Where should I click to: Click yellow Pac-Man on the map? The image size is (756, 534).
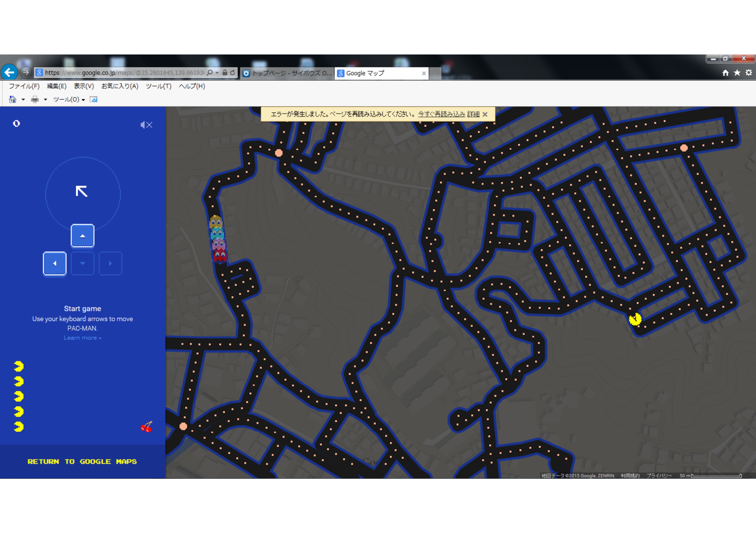635,319
